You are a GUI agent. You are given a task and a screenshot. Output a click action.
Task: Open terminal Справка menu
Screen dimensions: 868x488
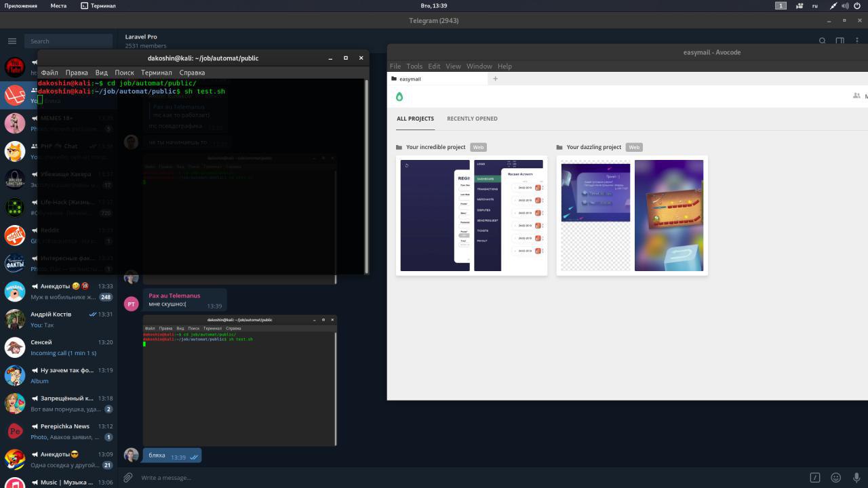click(192, 73)
